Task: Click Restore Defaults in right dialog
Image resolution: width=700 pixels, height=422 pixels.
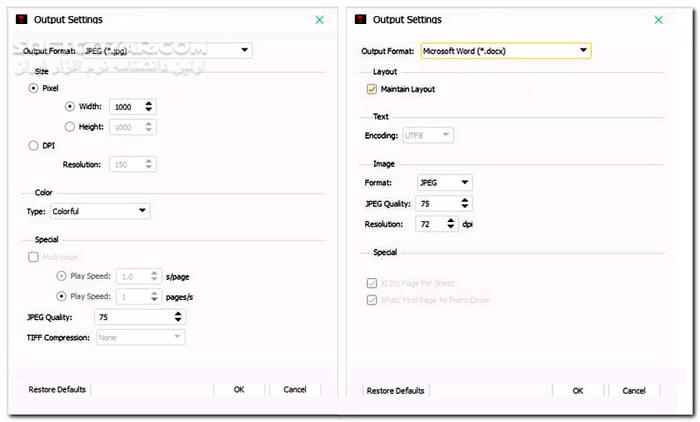Action: [x=396, y=391]
